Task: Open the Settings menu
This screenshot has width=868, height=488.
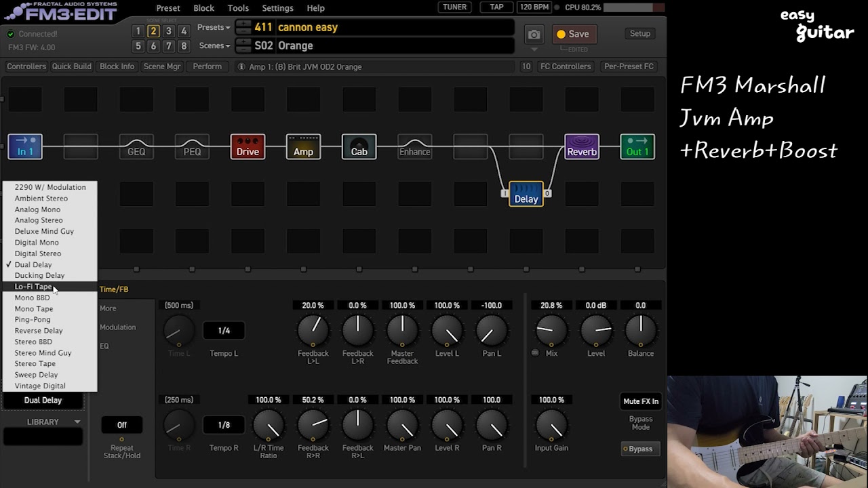Action: (277, 8)
